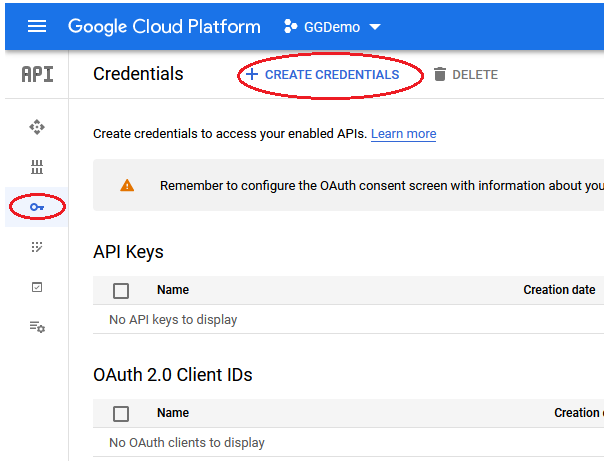Open Page usage agreements sidebar icon

pyautogui.click(x=37, y=327)
